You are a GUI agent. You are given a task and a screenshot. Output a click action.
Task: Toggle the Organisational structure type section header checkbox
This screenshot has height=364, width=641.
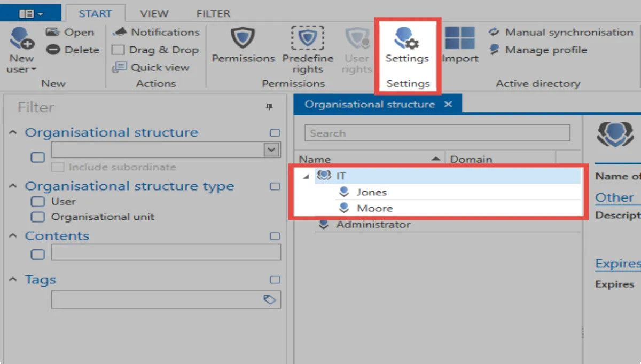point(275,187)
